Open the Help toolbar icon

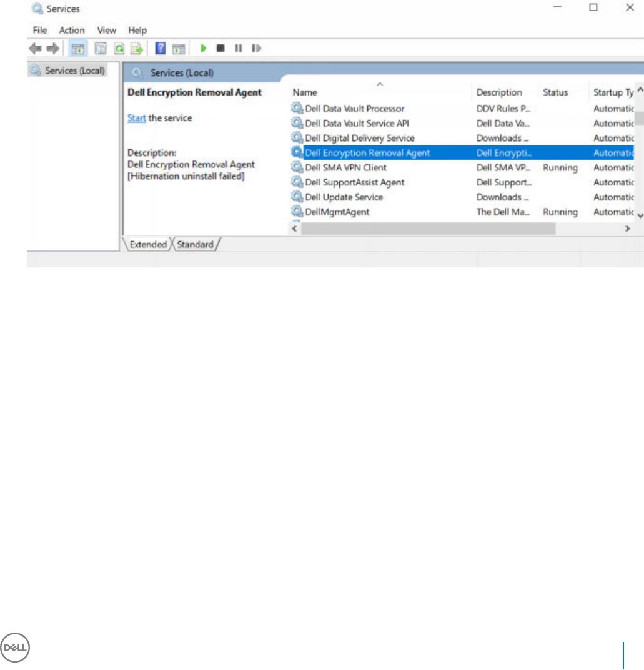[161, 48]
